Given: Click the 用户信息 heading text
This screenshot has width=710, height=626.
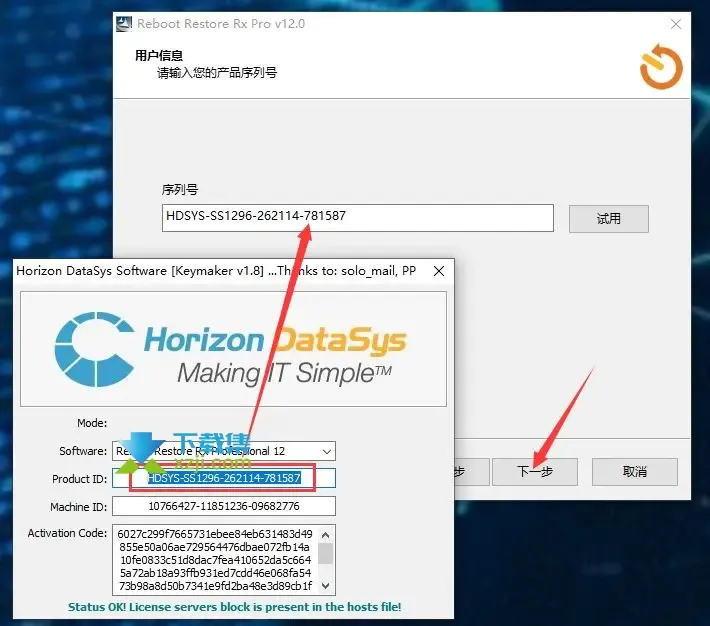Looking at the screenshot, I should tap(159, 56).
